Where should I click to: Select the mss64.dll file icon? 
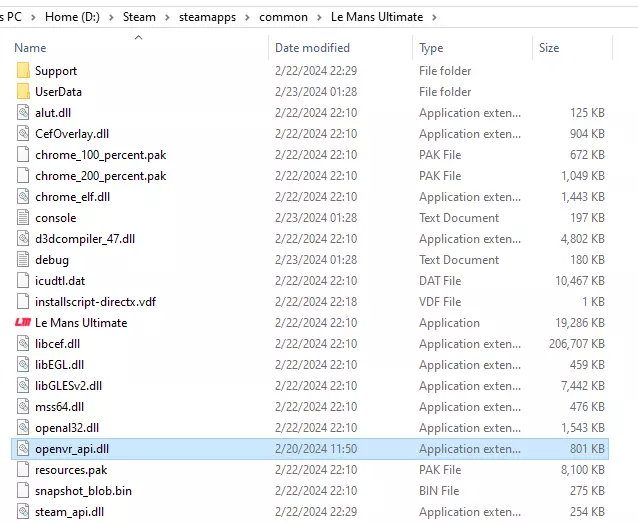point(23,407)
